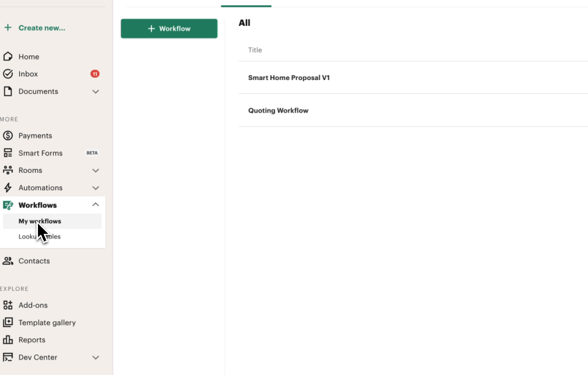Click the Smart Forms icon
The image size is (588, 375).
pyautogui.click(x=7, y=153)
